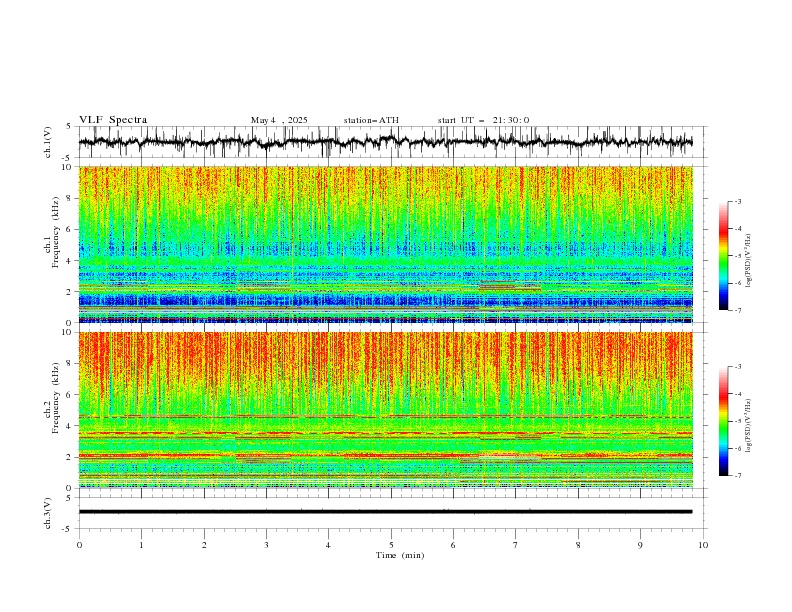This screenshot has height=612, width=792.
Task: Click the ch.3(V) axis label
Action: tap(48, 513)
